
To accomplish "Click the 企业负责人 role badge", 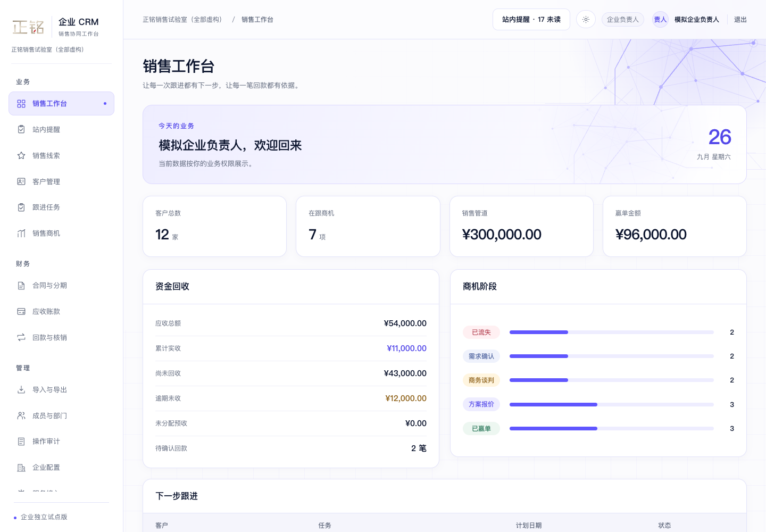I will coord(623,20).
